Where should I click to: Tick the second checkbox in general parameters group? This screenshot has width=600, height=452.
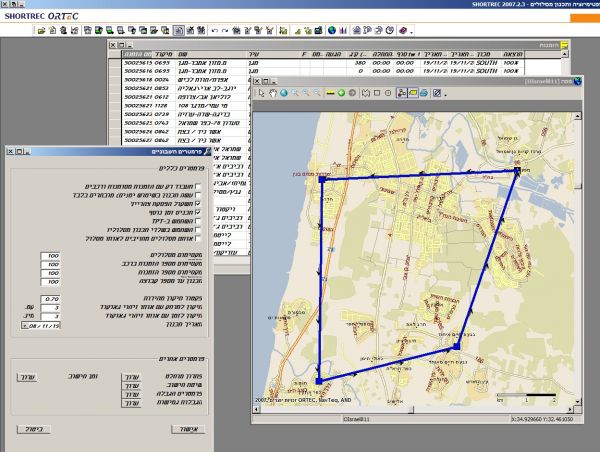(x=197, y=195)
